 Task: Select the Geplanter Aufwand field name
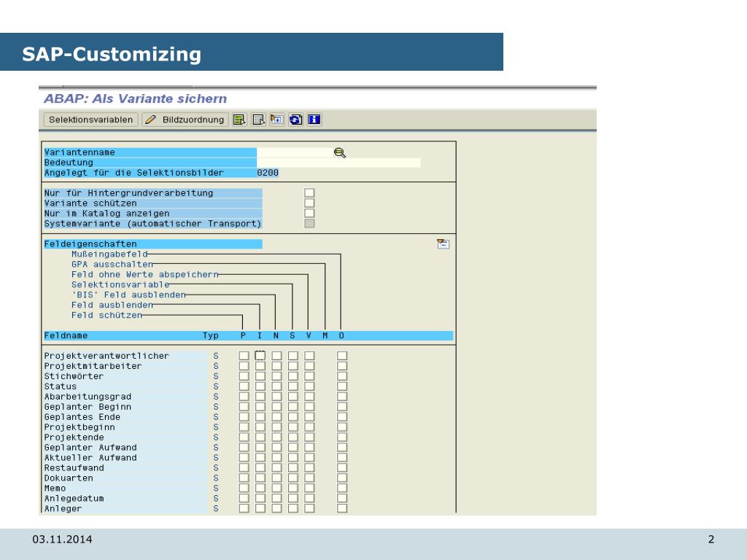click(90, 448)
